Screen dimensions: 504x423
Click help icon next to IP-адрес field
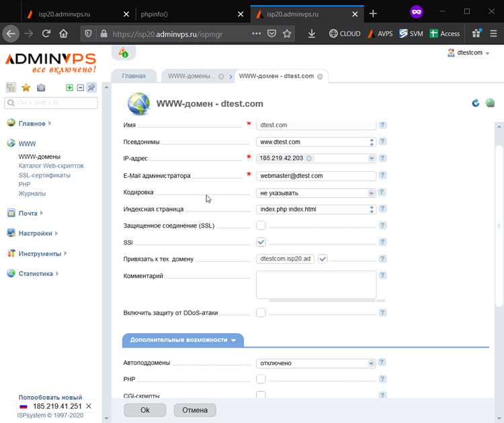382,158
